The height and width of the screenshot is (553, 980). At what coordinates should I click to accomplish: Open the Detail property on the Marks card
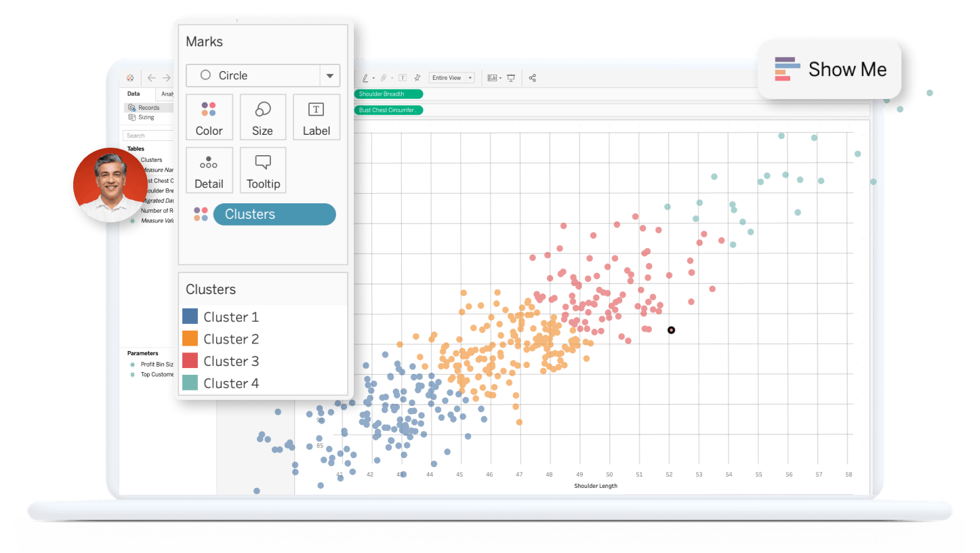coord(209,169)
